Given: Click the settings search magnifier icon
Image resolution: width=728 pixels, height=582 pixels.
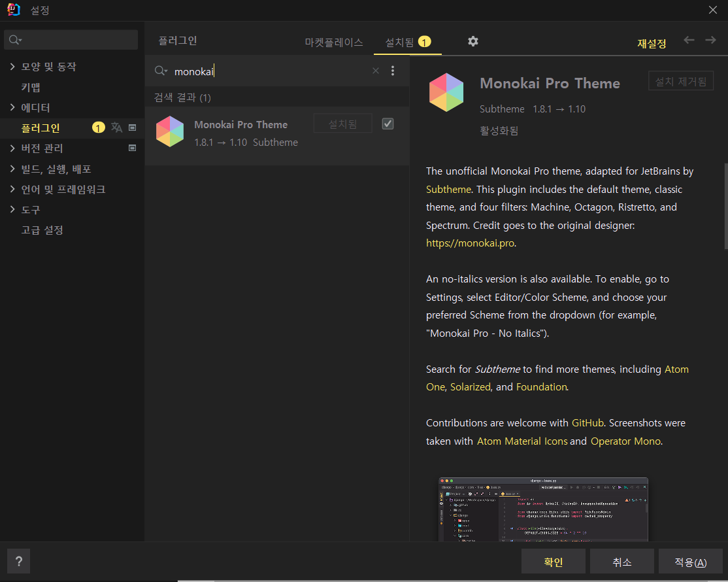Looking at the screenshot, I should point(15,40).
